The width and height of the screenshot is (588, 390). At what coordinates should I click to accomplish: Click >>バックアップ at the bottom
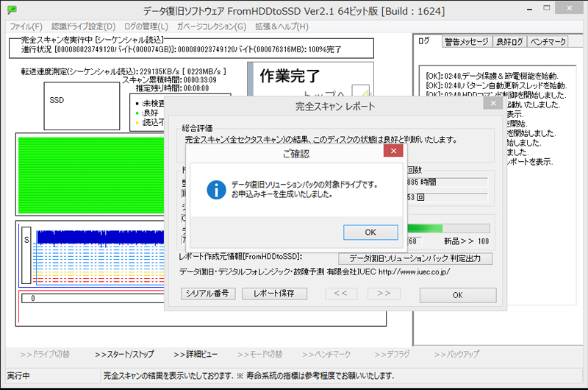point(456,354)
